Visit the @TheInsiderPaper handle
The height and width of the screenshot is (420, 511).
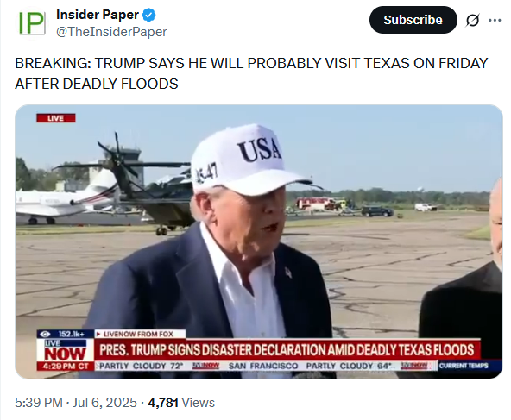(111, 32)
